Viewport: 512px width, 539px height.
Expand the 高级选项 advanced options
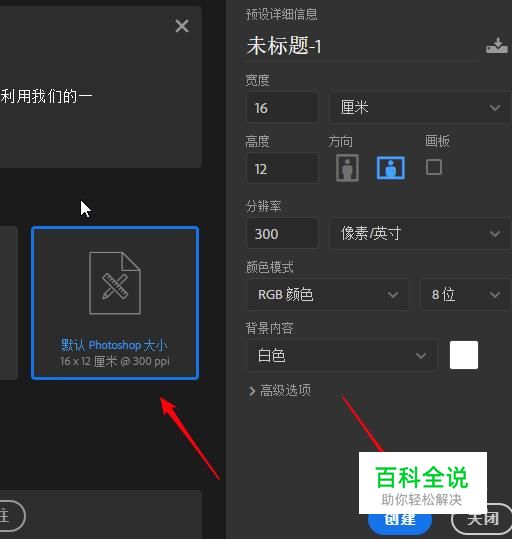[x=280, y=390]
